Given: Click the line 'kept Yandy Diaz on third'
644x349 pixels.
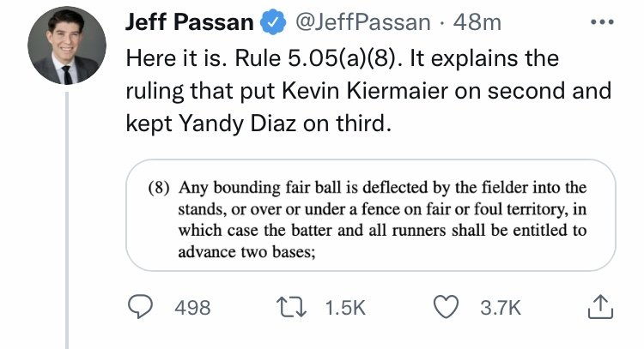Looking at the screenshot, I should [x=258, y=123].
